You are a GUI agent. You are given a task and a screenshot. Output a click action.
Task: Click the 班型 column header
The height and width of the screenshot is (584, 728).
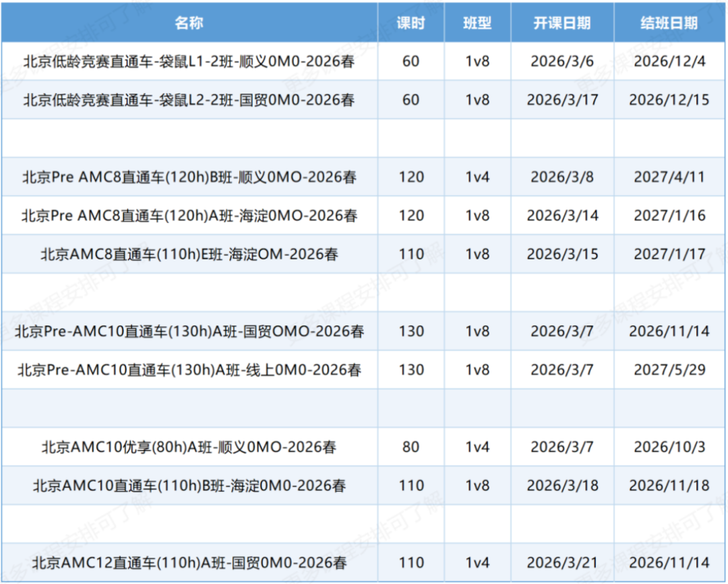click(x=477, y=22)
